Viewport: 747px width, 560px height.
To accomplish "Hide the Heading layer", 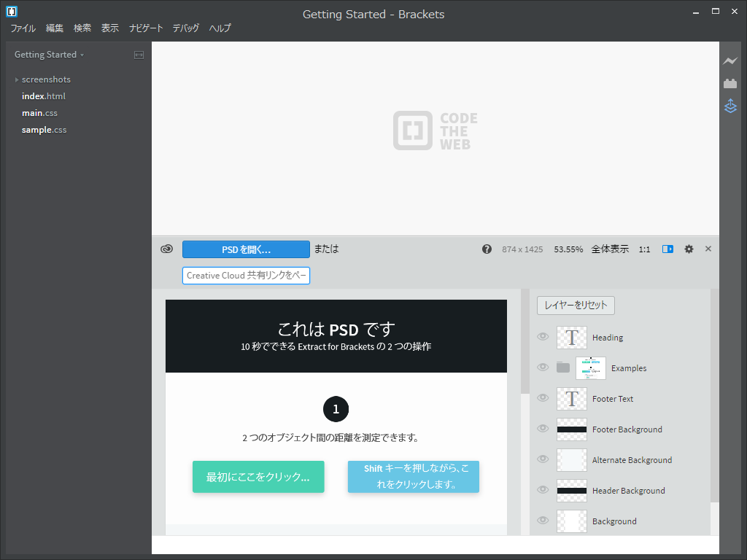I will (542, 336).
